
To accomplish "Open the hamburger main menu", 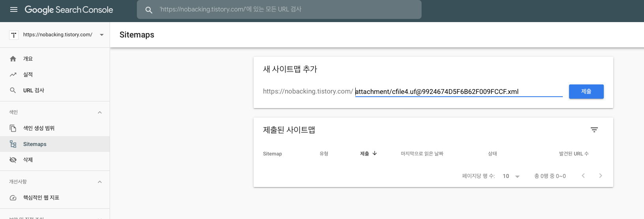I will (x=14, y=9).
